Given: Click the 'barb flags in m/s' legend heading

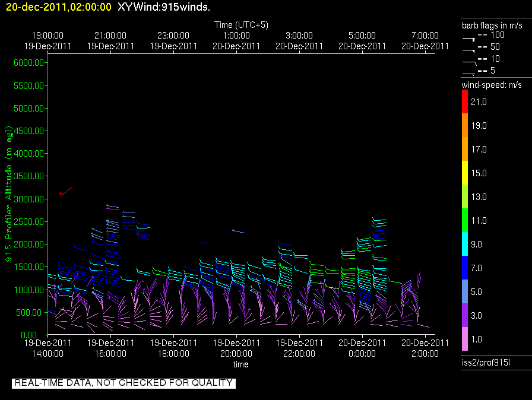Looking at the screenshot, I should 492,26.
